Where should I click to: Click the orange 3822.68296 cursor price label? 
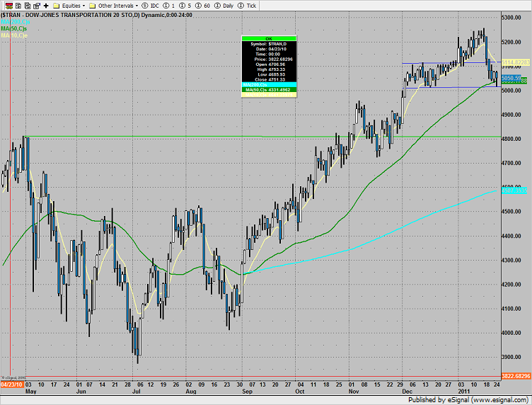pyautogui.click(x=516, y=376)
